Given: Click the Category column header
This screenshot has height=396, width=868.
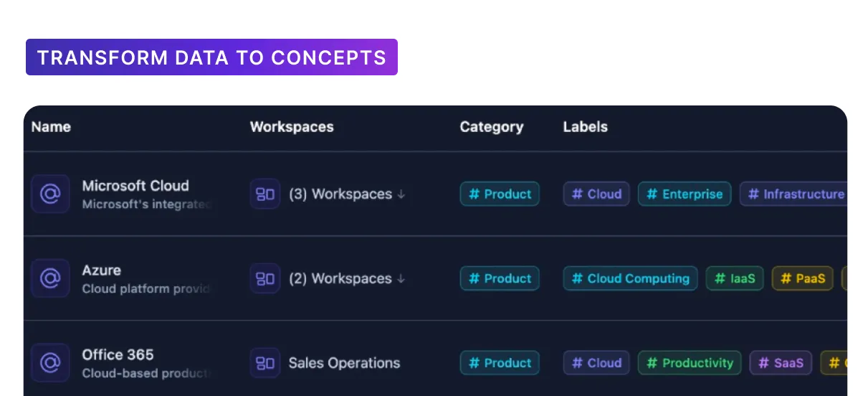Looking at the screenshot, I should coord(492,127).
